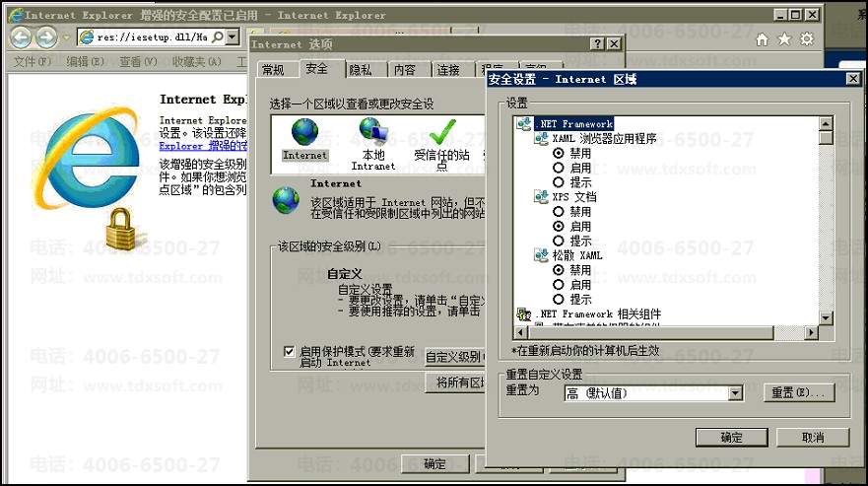The image size is (868, 486).
Task: Click Custom level (自定义级别) button
Action: tap(455, 357)
